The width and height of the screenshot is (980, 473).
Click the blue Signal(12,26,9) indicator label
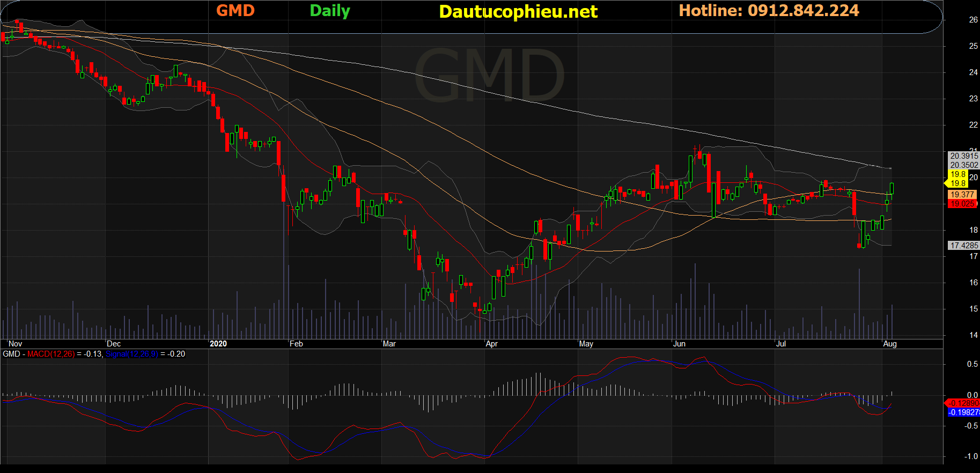[132, 354]
